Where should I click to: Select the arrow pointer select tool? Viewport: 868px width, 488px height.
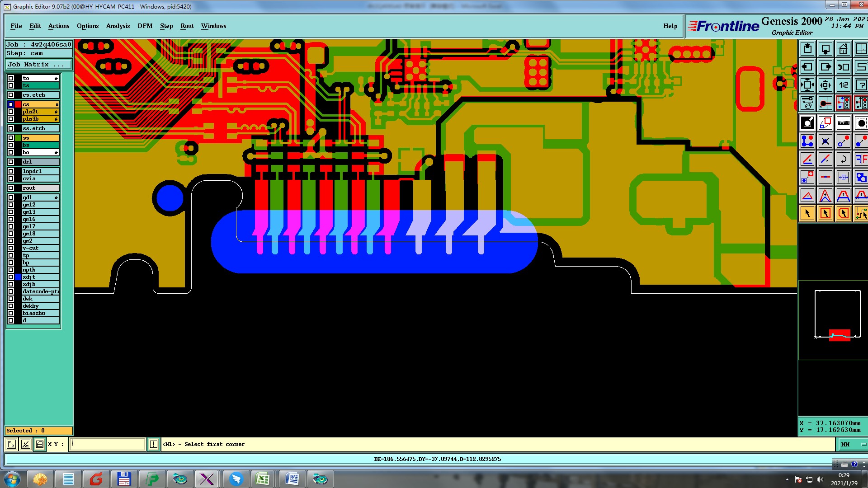(807, 213)
